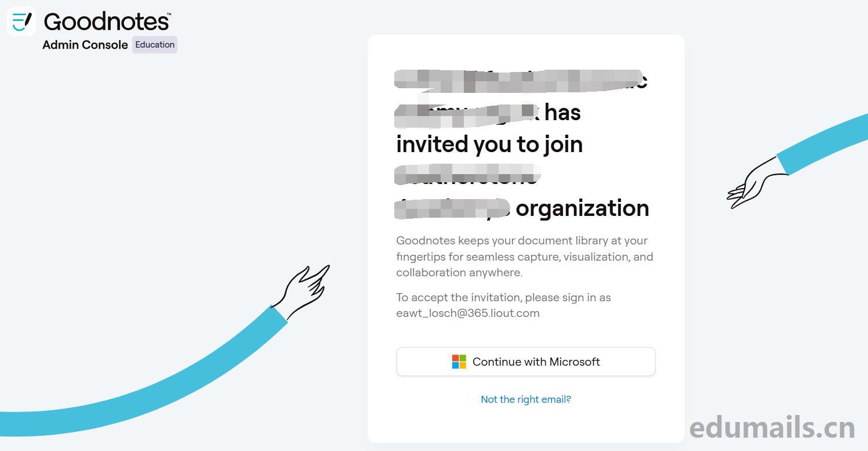The width and height of the screenshot is (868, 451).
Task: Click the word 'organization' in heading
Action: click(x=582, y=208)
